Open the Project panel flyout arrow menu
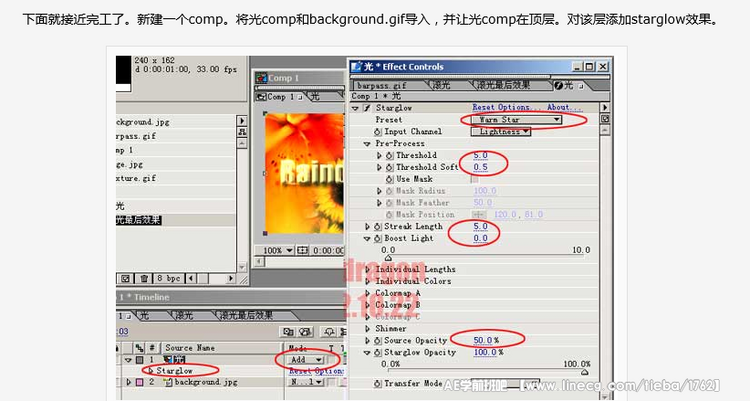 [x=242, y=121]
